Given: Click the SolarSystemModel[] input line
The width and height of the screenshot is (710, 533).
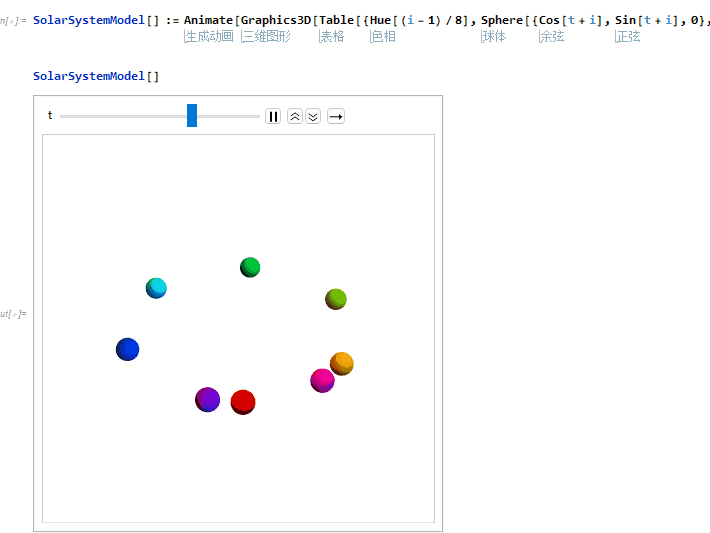Looking at the screenshot, I should point(96,76).
